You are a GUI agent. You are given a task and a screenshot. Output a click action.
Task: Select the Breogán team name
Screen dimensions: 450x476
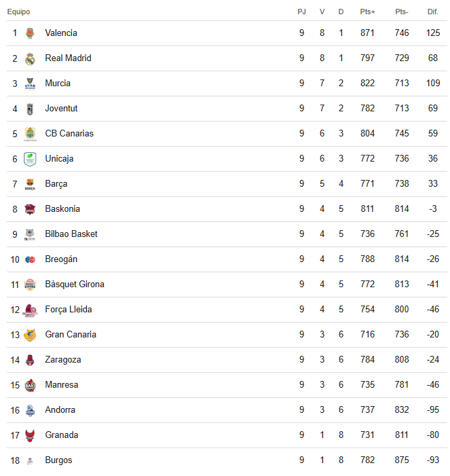point(62,259)
